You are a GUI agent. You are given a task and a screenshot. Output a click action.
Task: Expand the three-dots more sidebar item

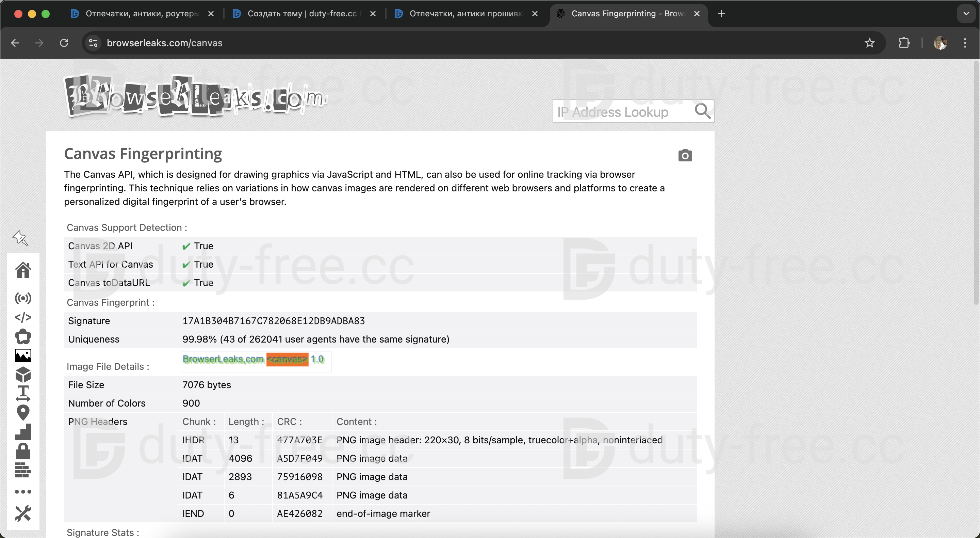click(23, 492)
